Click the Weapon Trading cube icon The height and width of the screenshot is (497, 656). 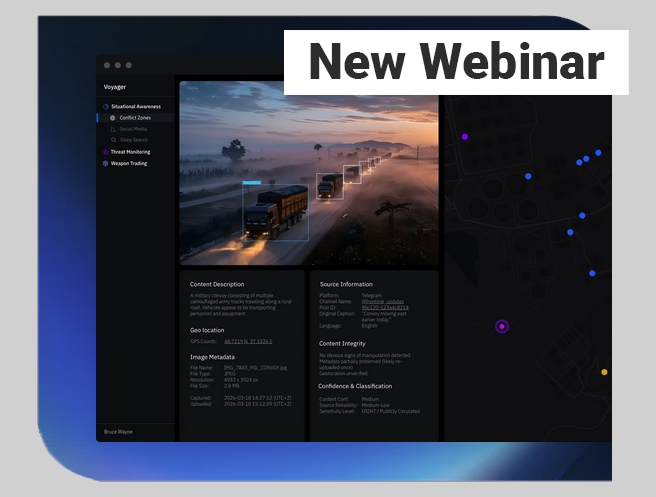(105, 164)
